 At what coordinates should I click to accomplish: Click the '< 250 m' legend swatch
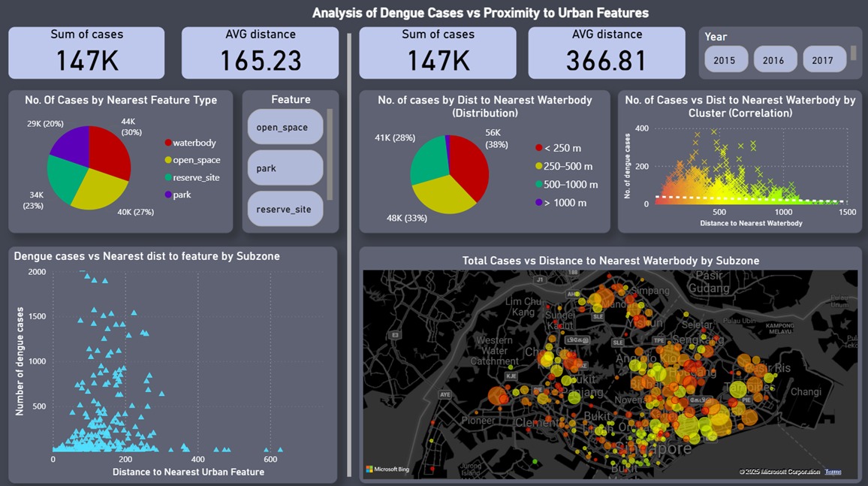(x=538, y=148)
